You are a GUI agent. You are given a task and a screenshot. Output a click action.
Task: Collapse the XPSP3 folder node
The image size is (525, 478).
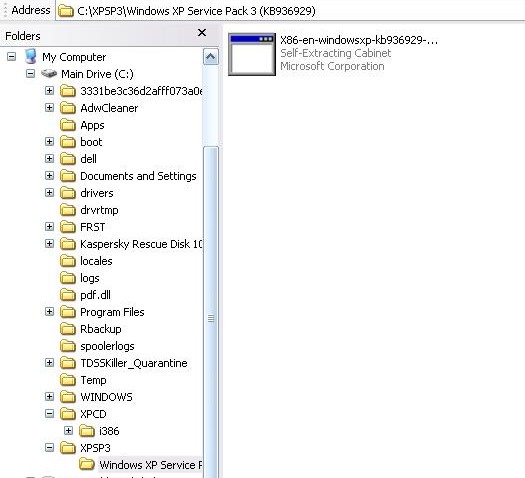(x=49, y=448)
